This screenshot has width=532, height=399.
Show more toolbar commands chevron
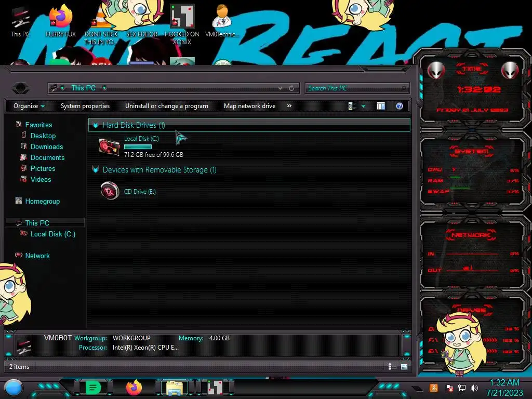tap(289, 106)
